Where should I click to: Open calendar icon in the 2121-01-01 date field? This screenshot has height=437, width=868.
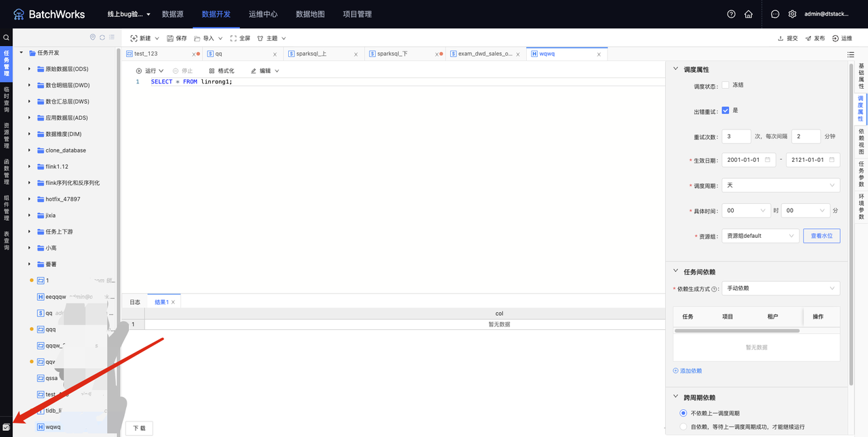831,160
